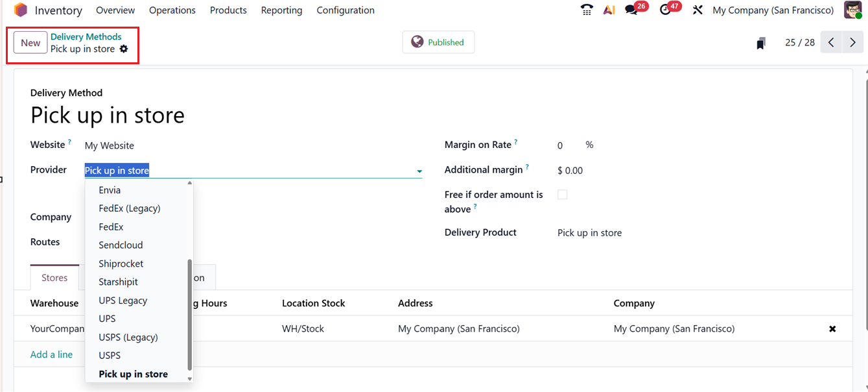The image size is (868, 392).
Task: Collapse the Provider dropdown arrow
Action: click(x=419, y=171)
